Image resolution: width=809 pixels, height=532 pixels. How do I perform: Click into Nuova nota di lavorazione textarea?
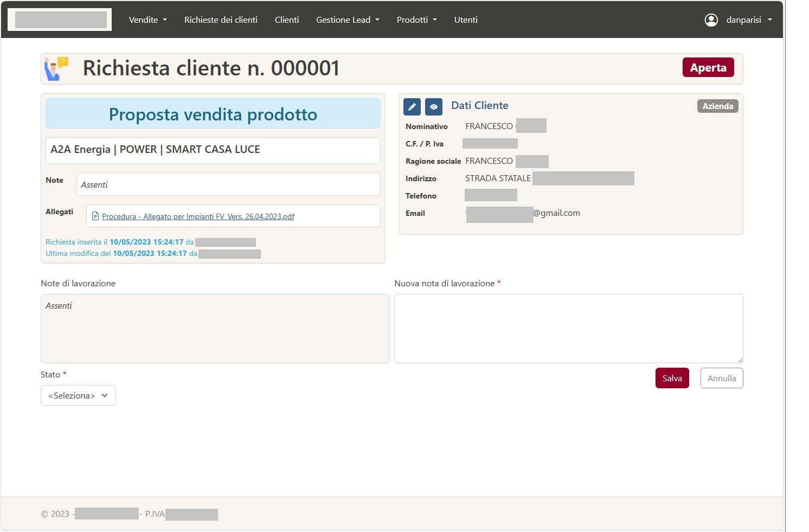point(568,329)
